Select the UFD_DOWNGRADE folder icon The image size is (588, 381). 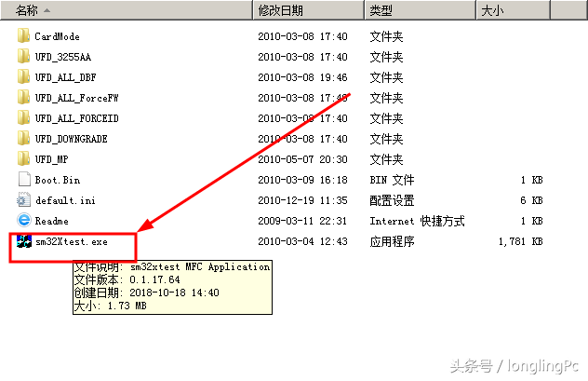23,138
